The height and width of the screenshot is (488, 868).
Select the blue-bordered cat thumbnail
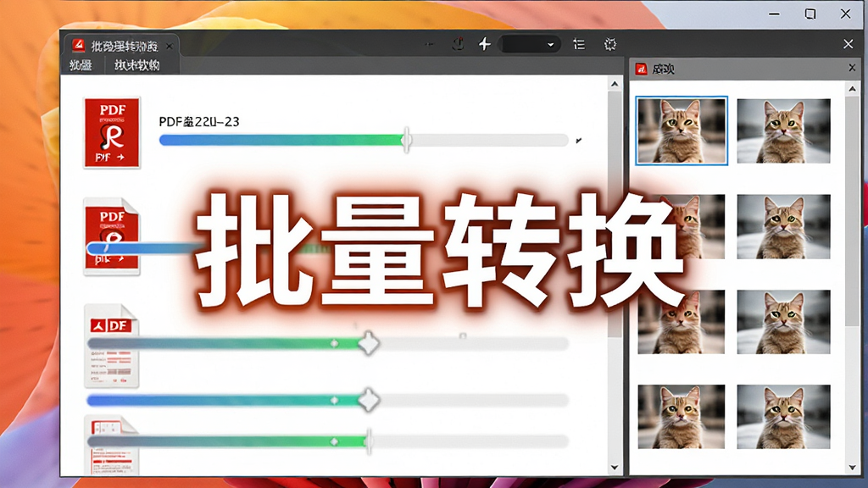pos(681,130)
